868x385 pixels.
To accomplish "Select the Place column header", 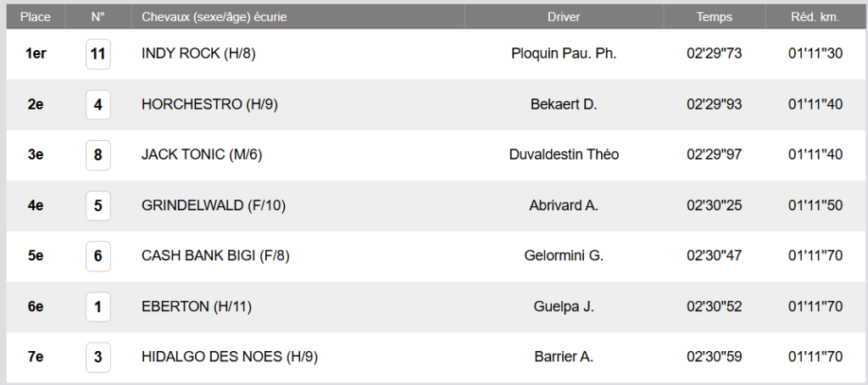I will (x=36, y=17).
